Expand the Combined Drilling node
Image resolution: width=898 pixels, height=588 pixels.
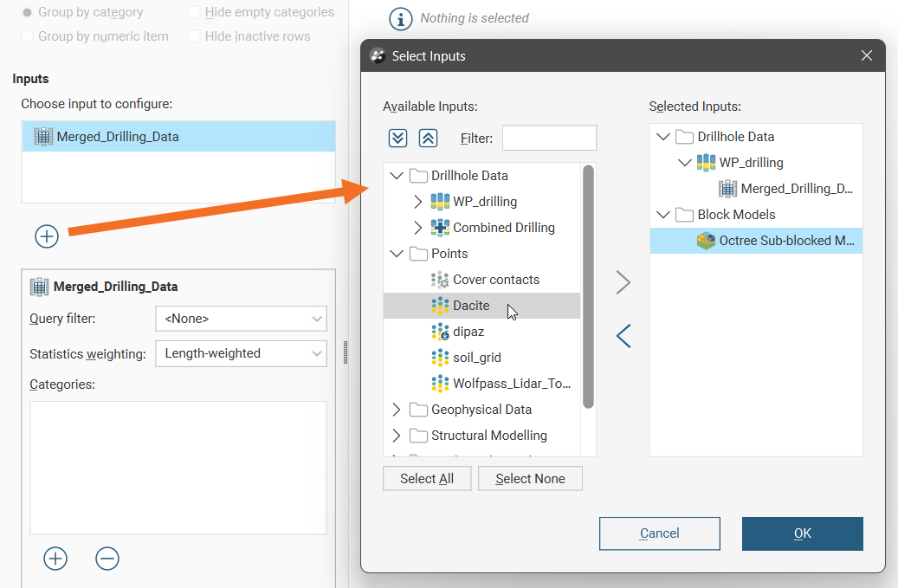coord(418,228)
